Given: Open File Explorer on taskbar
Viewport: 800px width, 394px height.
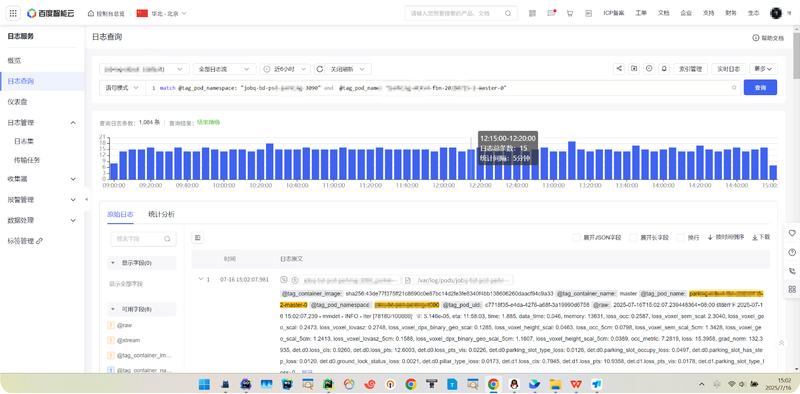Looking at the screenshot, I should coord(555,384).
